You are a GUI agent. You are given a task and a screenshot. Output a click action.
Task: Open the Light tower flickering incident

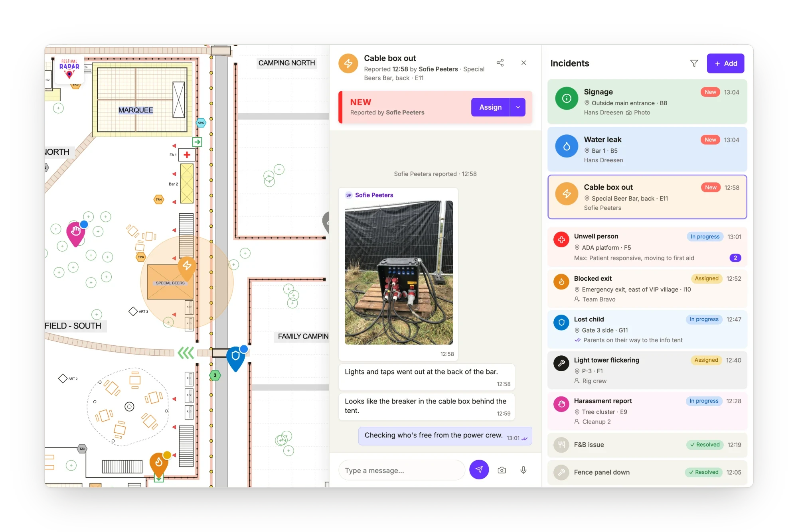[x=647, y=370]
